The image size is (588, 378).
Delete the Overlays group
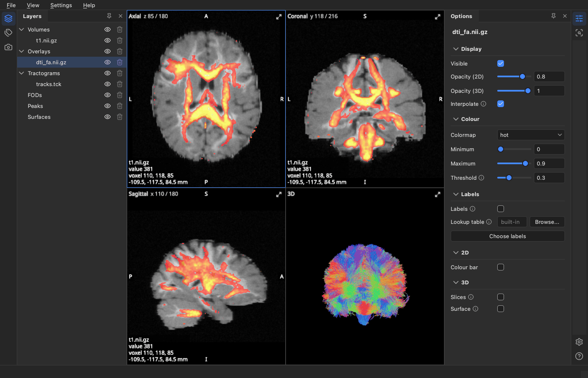[x=120, y=51]
